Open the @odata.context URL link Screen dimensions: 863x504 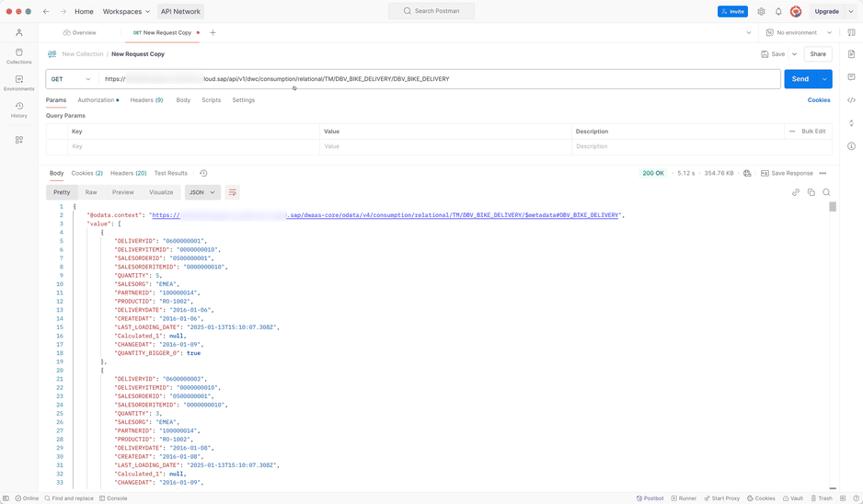[x=385, y=215]
